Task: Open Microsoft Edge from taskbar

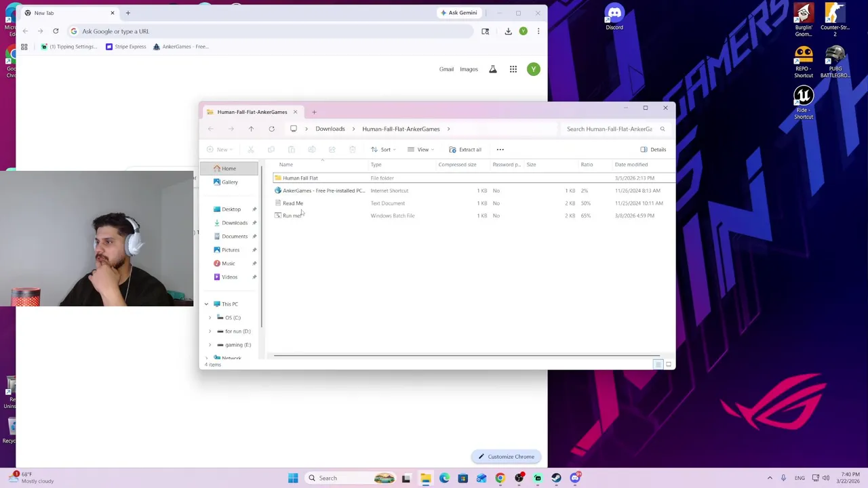Action: (444, 479)
